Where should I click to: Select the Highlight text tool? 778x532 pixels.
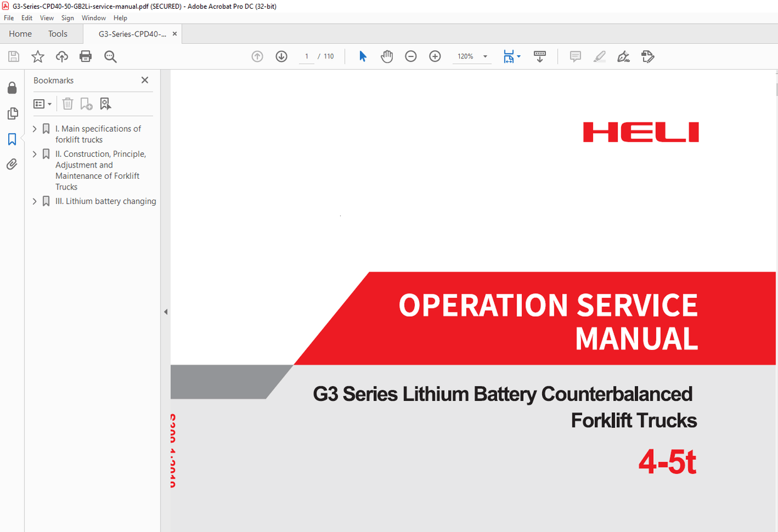point(599,56)
